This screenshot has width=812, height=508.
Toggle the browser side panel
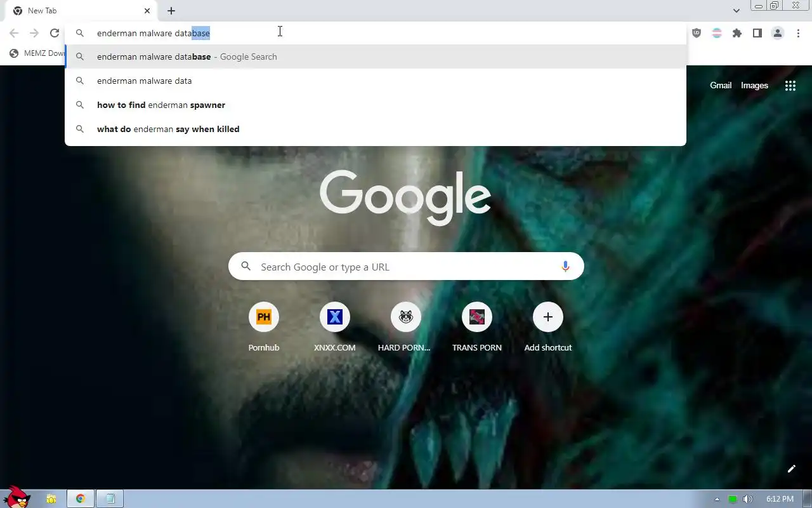(757, 33)
